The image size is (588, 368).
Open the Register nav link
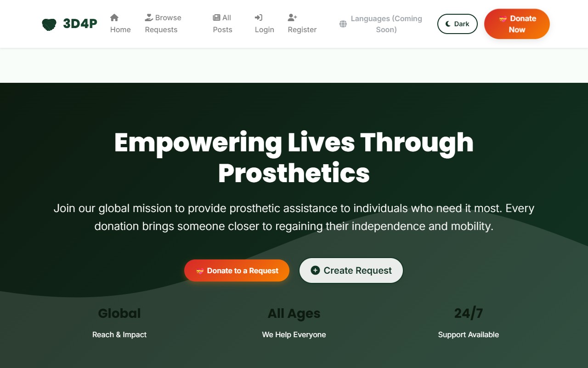[302, 24]
